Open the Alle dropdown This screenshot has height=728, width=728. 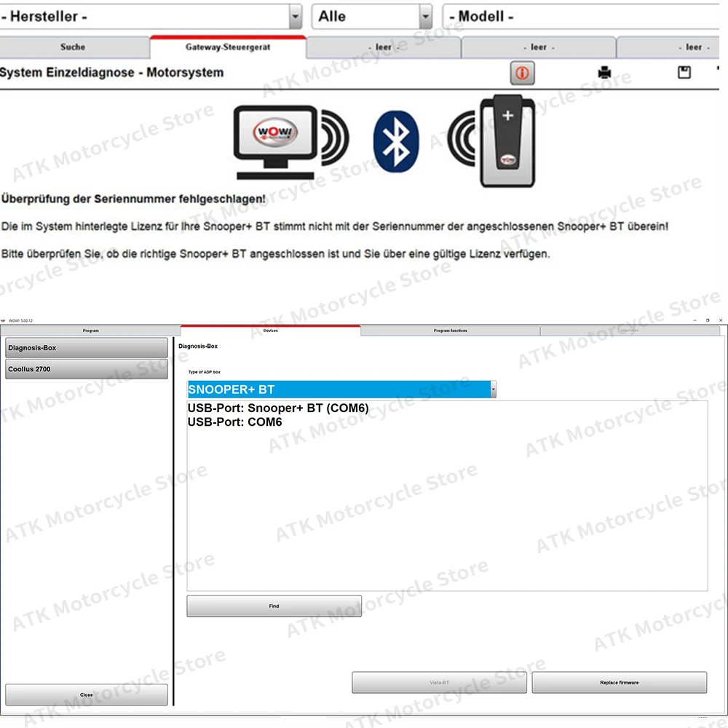tap(425, 17)
